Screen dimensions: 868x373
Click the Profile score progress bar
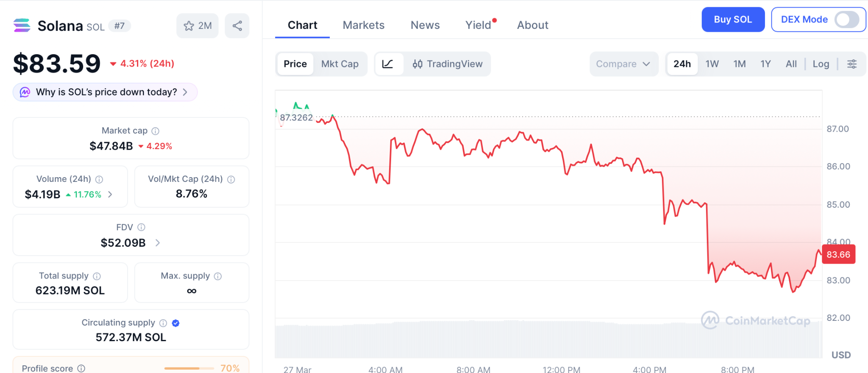(189, 368)
